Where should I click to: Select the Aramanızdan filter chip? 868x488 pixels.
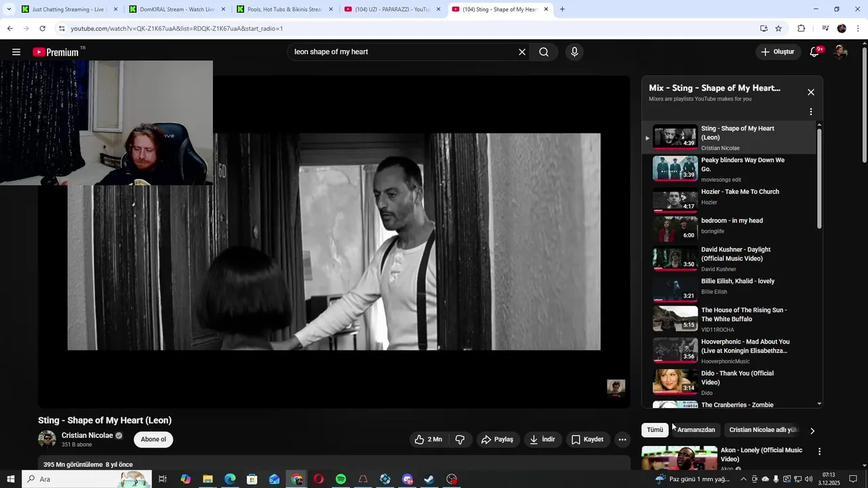click(x=696, y=430)
